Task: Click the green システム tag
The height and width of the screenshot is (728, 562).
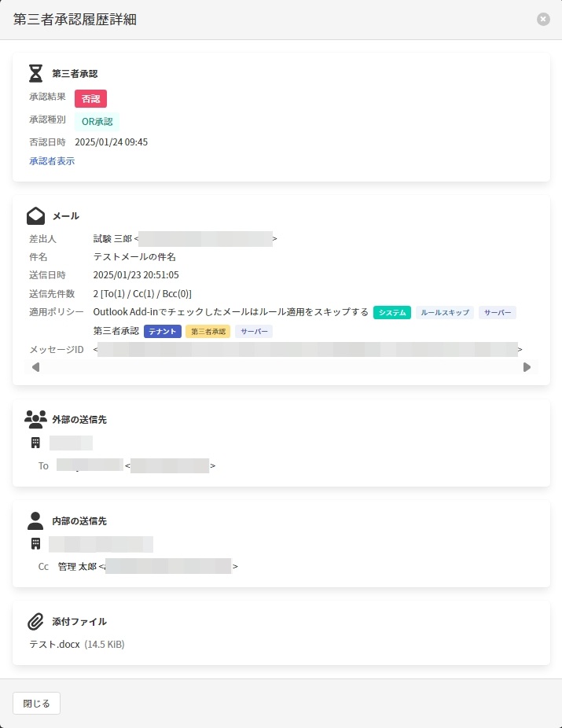Action: (392, 313)
